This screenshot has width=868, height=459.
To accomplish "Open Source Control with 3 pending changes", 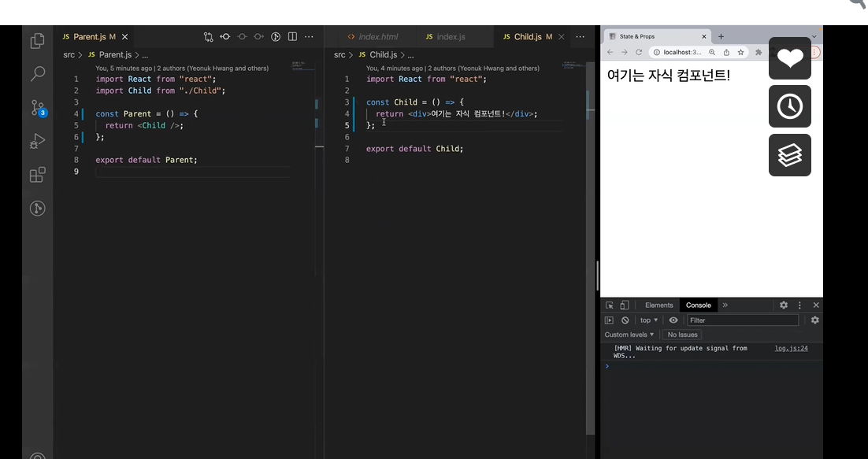I will [38, 108].
